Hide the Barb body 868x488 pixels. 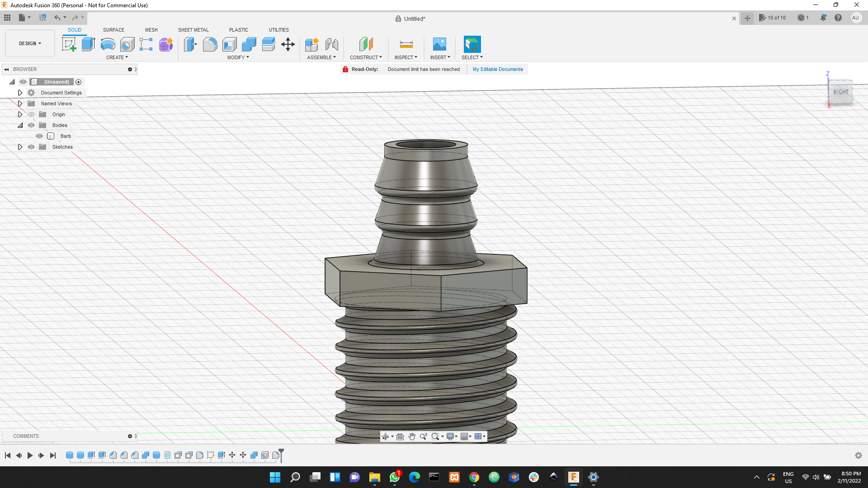tap(39, 136)
